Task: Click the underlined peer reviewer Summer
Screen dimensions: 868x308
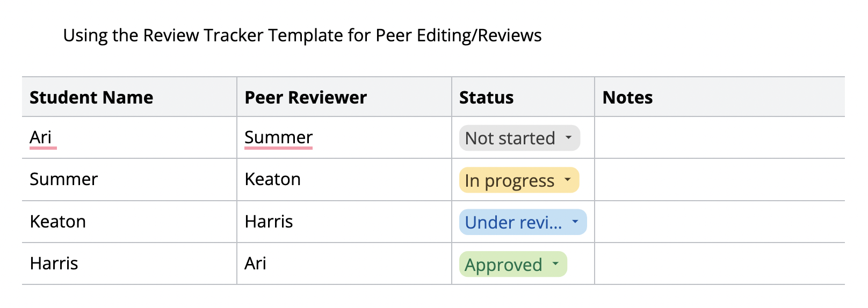Action: click(278, 137)
